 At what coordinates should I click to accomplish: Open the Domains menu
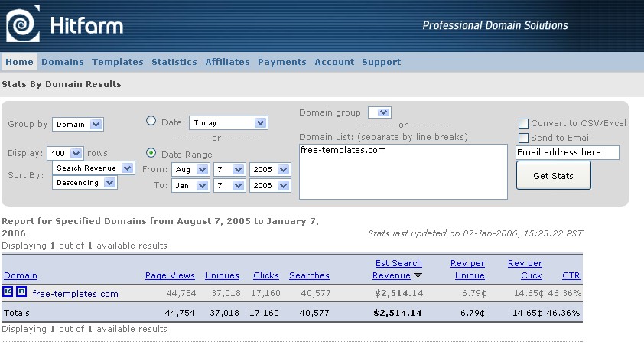(63, 62)
